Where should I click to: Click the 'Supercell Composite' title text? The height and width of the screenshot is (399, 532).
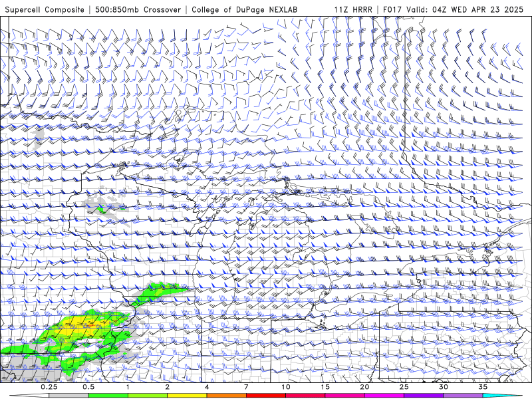(x=45, y=9)
